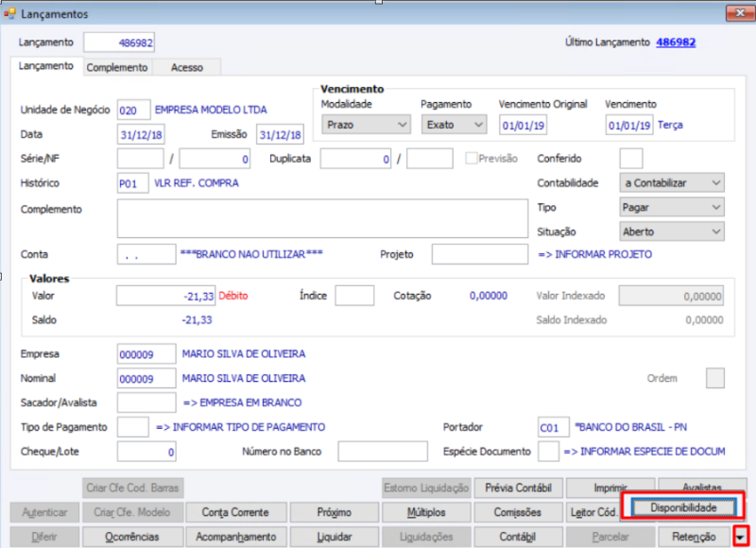Image resolution: width=756 pixels, height=548 pixels.
Task: Close the Lançamentos window
Action: [740, 13]
